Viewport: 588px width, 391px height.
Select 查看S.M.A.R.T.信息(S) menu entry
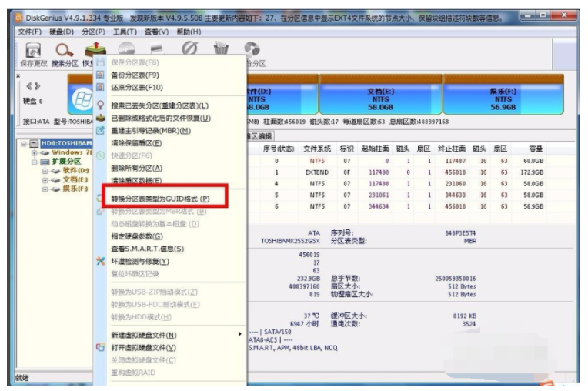147,249
